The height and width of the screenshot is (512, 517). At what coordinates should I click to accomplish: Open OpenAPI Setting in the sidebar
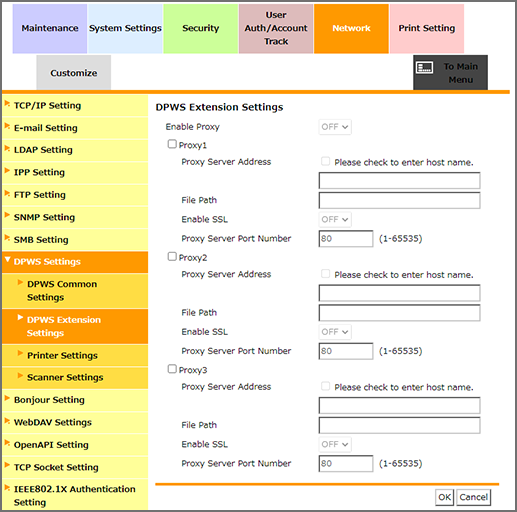pos(75,445)
